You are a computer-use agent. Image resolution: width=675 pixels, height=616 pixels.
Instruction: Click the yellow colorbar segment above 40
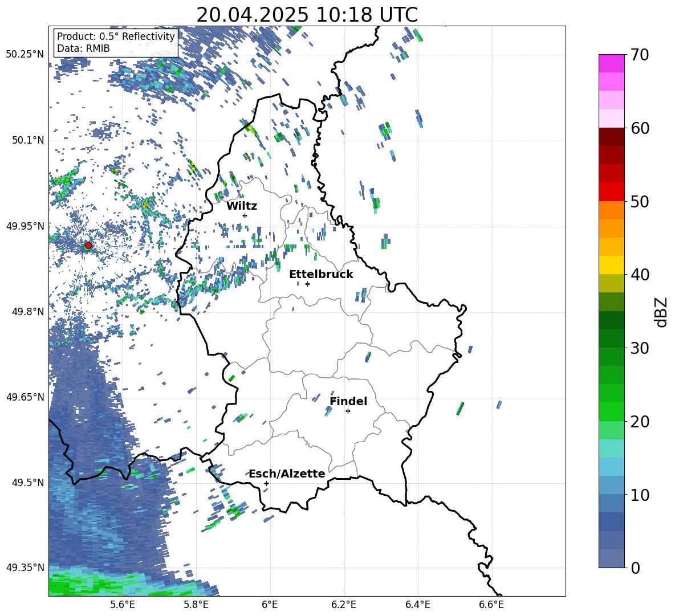[x=611, y=265]
